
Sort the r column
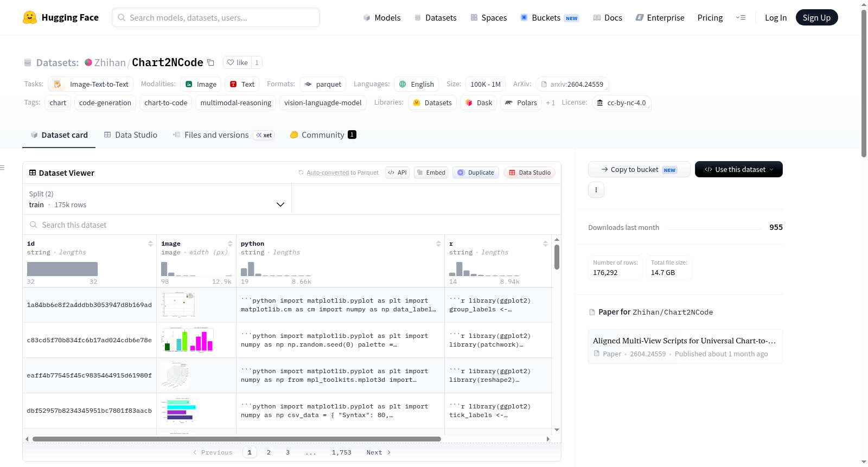tap(545, 244)
